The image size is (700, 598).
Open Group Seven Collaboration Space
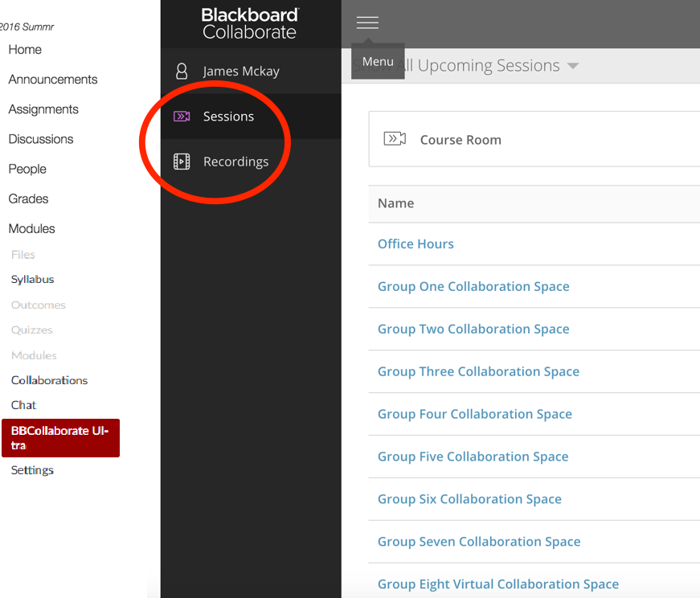pos(479,541)
